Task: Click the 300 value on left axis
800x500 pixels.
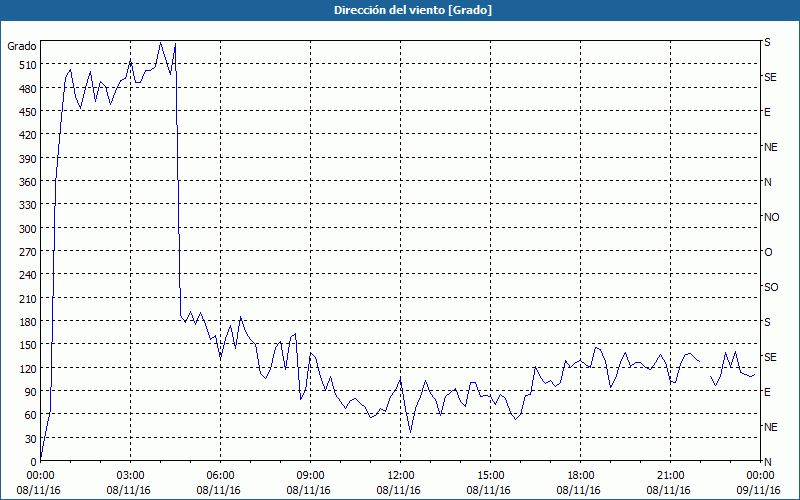Action: (29, 229)
